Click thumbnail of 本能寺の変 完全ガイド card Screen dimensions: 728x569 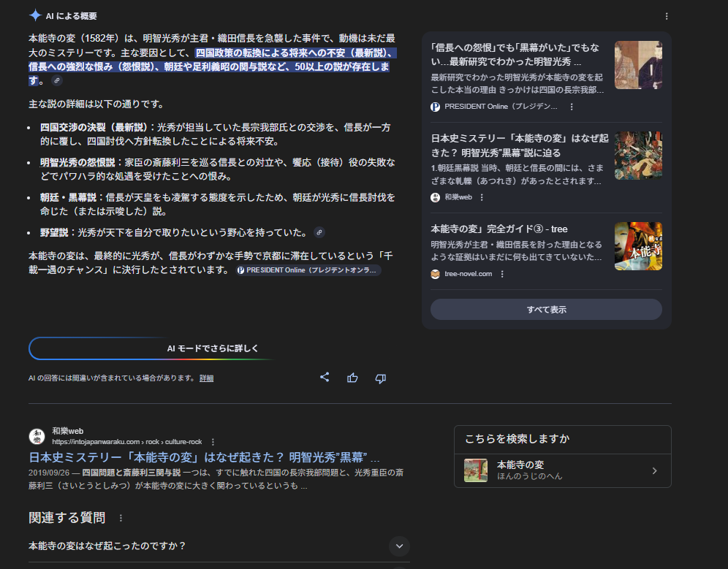pyautogui.click(x=638, y=246)
